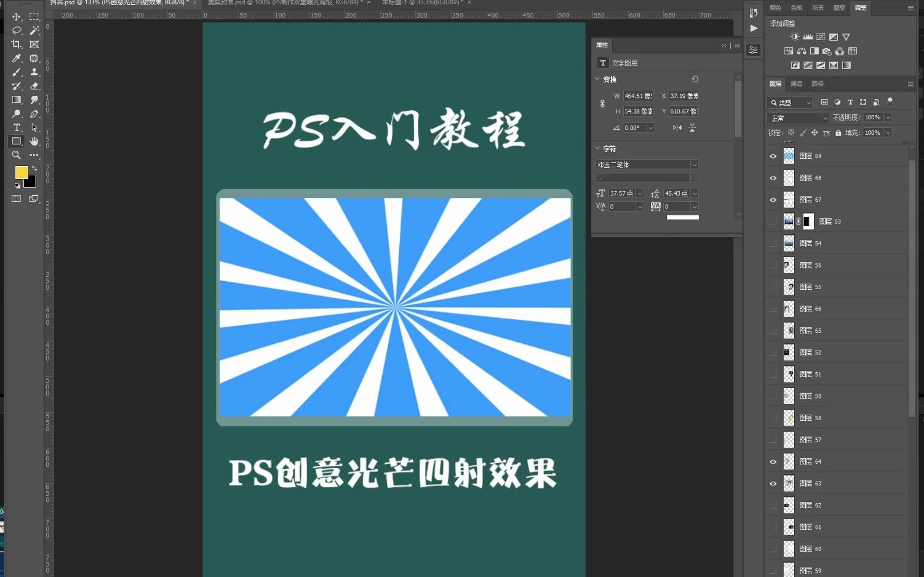
Task: Select the Lasso tool
Action: pos(16,30)
